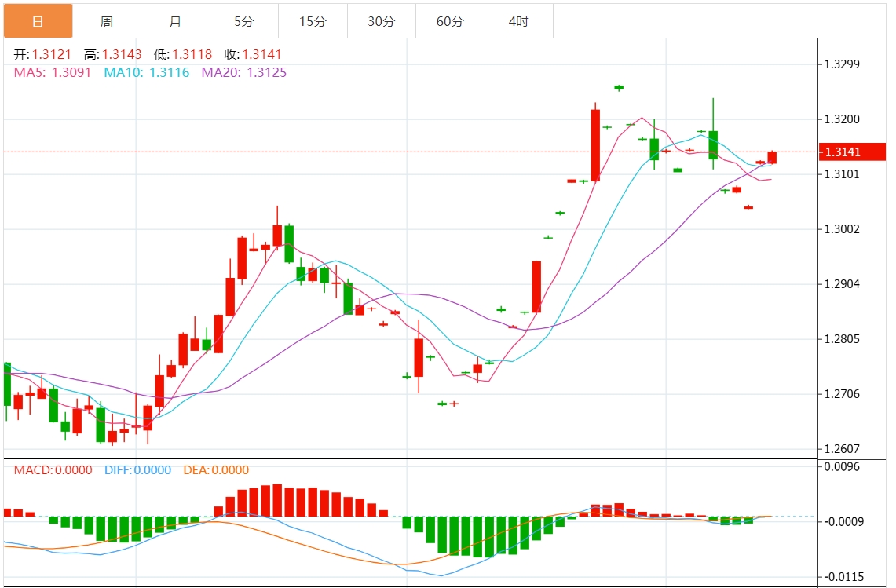Open the 30分 interval tab

pos(381,21)
